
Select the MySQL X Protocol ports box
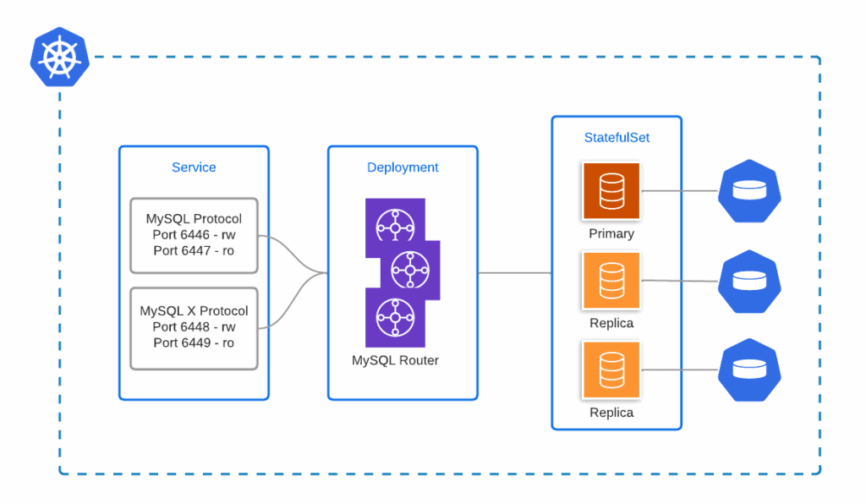tap(194, 327)
